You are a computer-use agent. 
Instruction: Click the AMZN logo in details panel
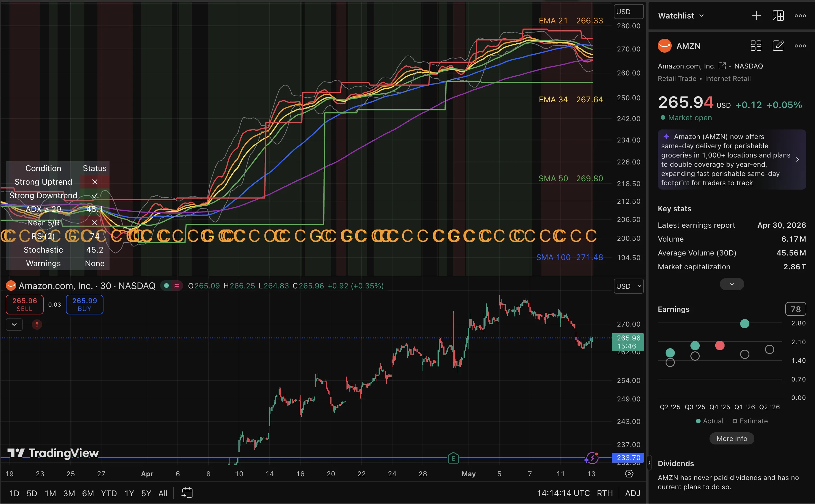point(664,46)
